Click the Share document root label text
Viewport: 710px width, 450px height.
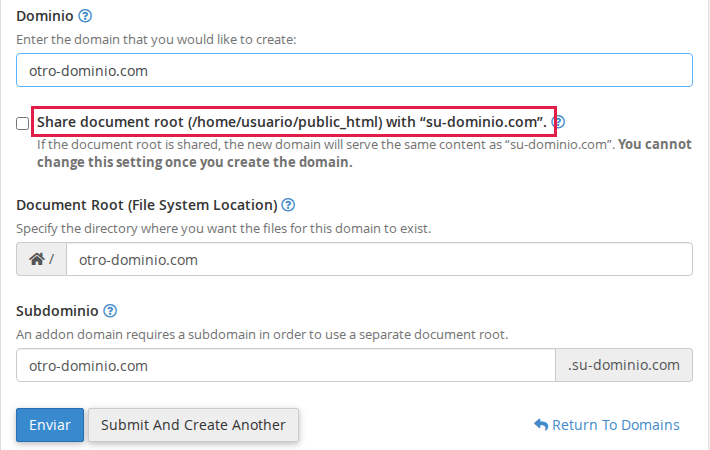[x=292, y=122]
